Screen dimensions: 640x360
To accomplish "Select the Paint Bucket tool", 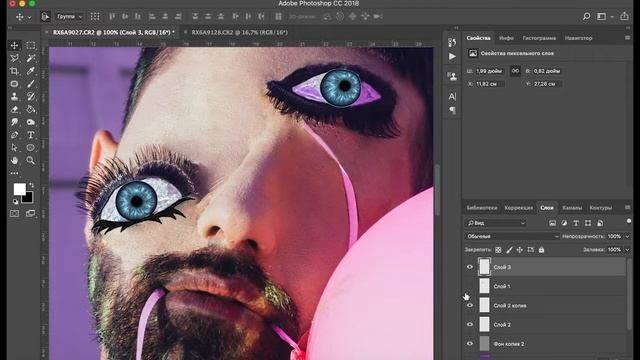I will (x=31, y=109).
